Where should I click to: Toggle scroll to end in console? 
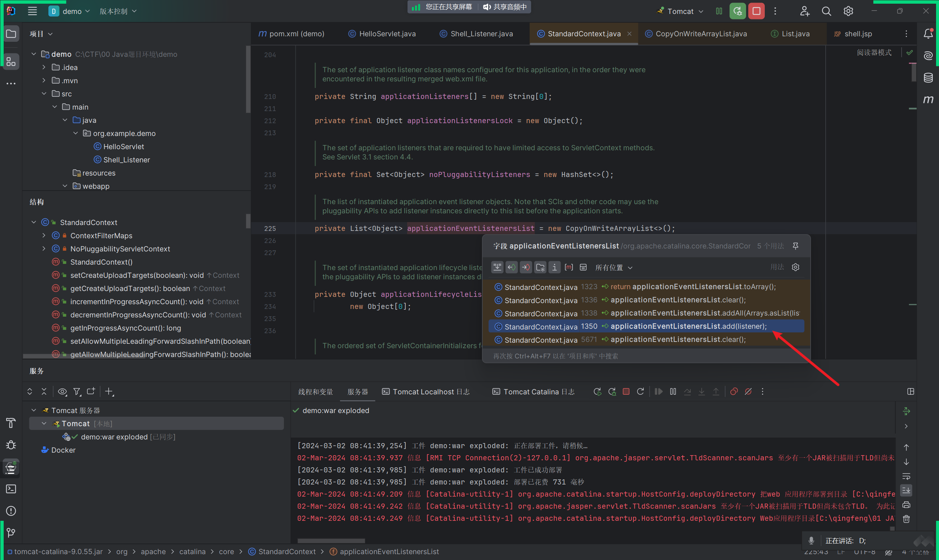pos(906,491)
